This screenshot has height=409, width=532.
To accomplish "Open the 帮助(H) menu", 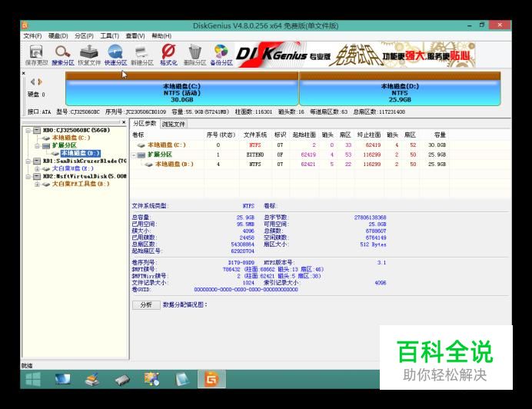I will click(161, 36).
